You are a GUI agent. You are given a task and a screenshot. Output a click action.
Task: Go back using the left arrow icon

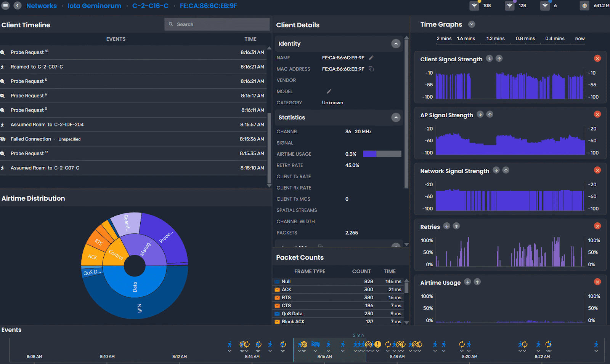(x=18, y=6)
